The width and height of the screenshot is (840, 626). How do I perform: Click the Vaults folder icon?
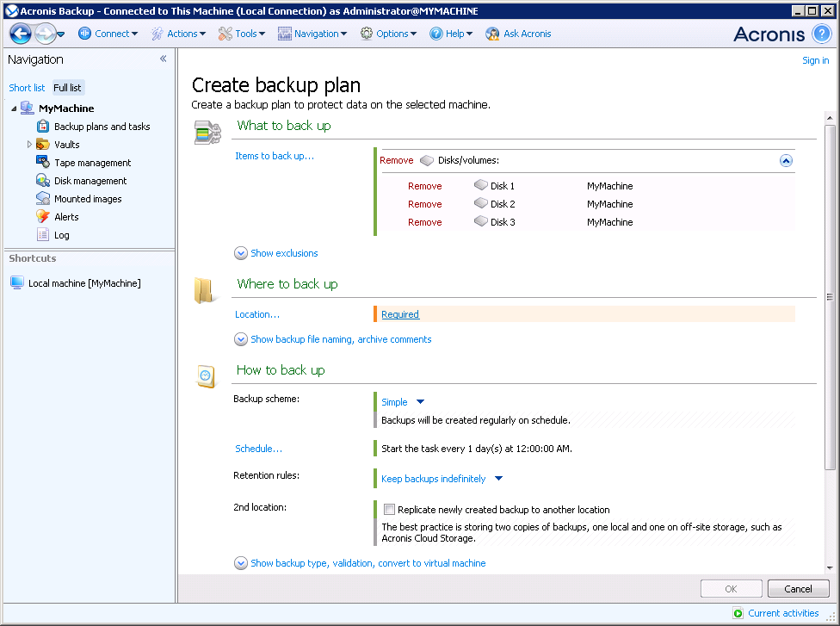point(43,144)
